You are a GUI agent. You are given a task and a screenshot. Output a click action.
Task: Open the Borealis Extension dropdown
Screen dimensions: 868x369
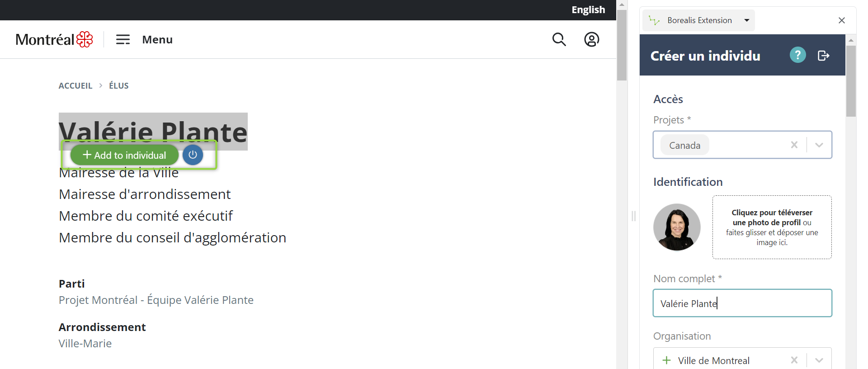coord(747,20)
